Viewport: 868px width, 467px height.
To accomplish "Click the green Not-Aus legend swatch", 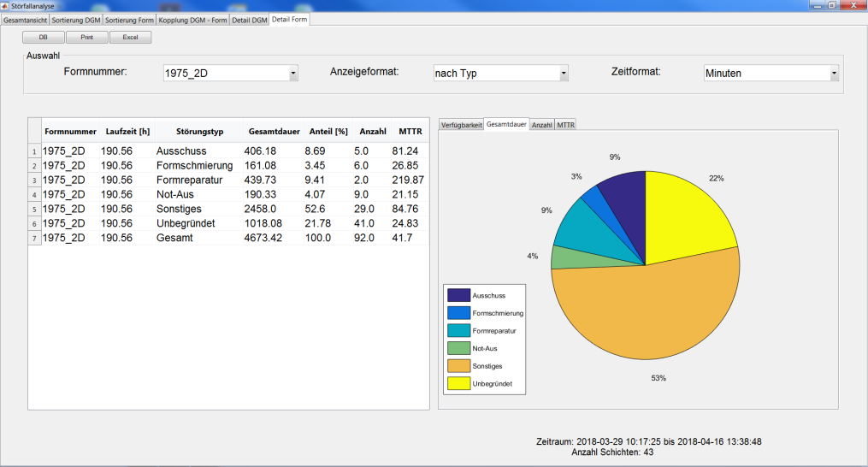I will [458, 348].
